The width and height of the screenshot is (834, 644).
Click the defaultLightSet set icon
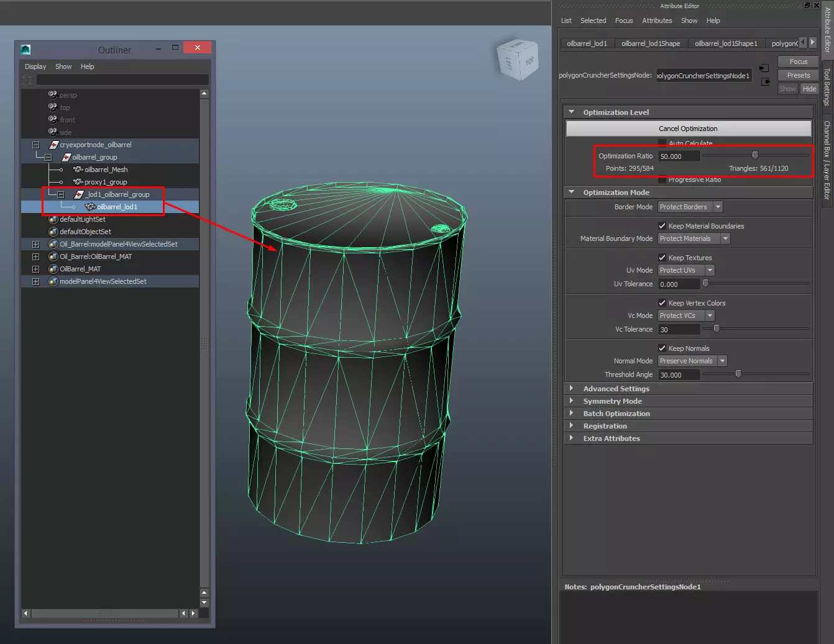pos(53,219)
